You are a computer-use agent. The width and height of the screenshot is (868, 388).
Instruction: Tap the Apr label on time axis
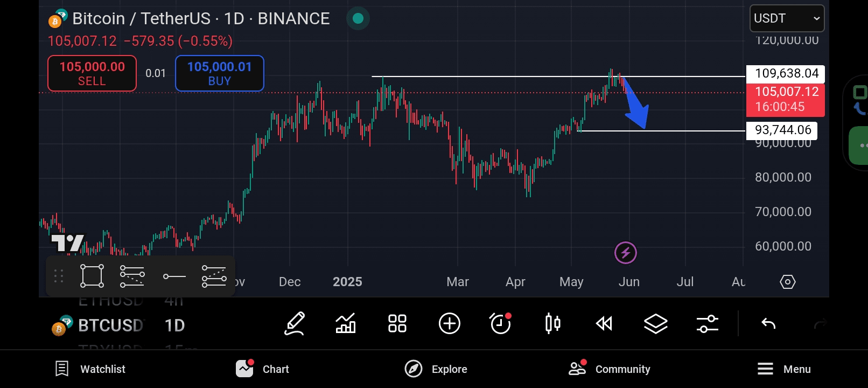pyautogui.click(x=515, y=282)
